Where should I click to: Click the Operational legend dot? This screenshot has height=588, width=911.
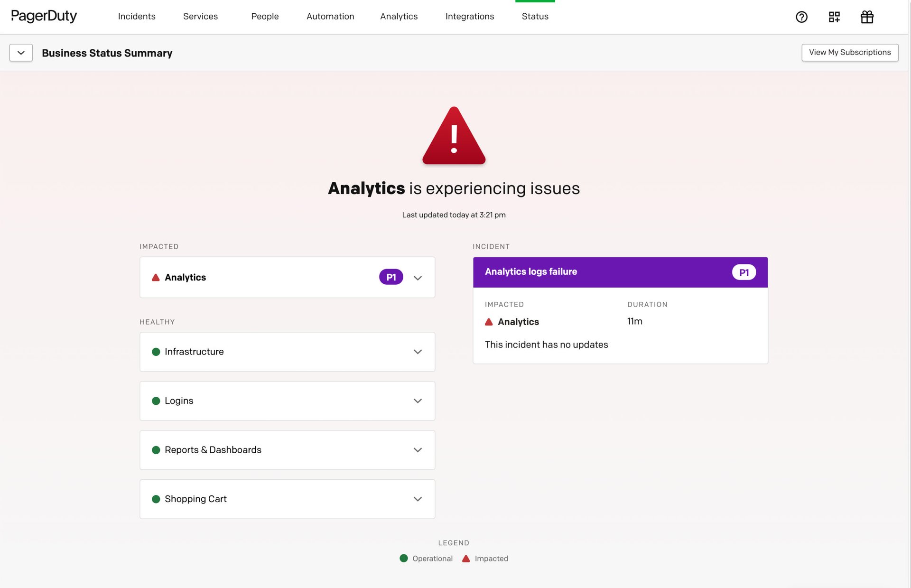click(x=404, y=559)
